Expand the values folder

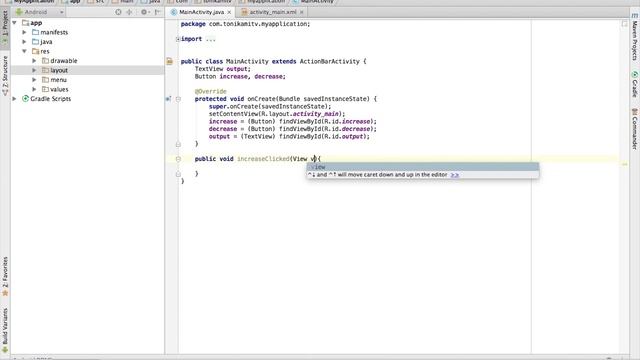pos(34,89)
